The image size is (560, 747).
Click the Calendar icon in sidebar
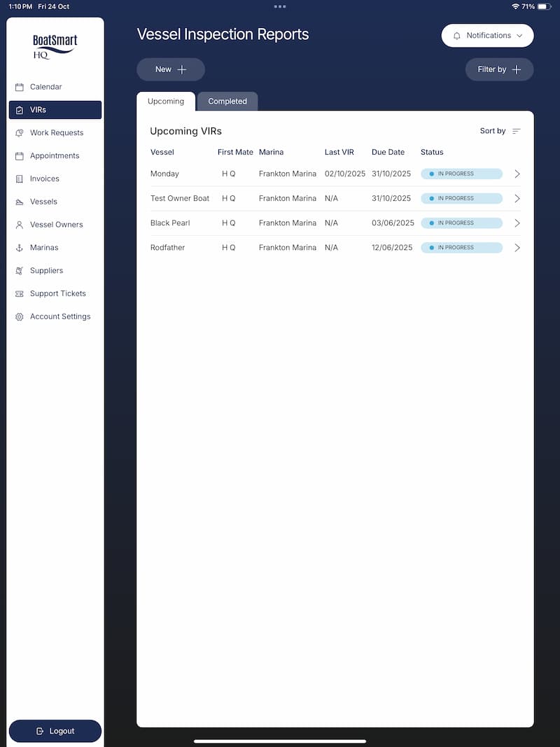(x=20, y=88)
